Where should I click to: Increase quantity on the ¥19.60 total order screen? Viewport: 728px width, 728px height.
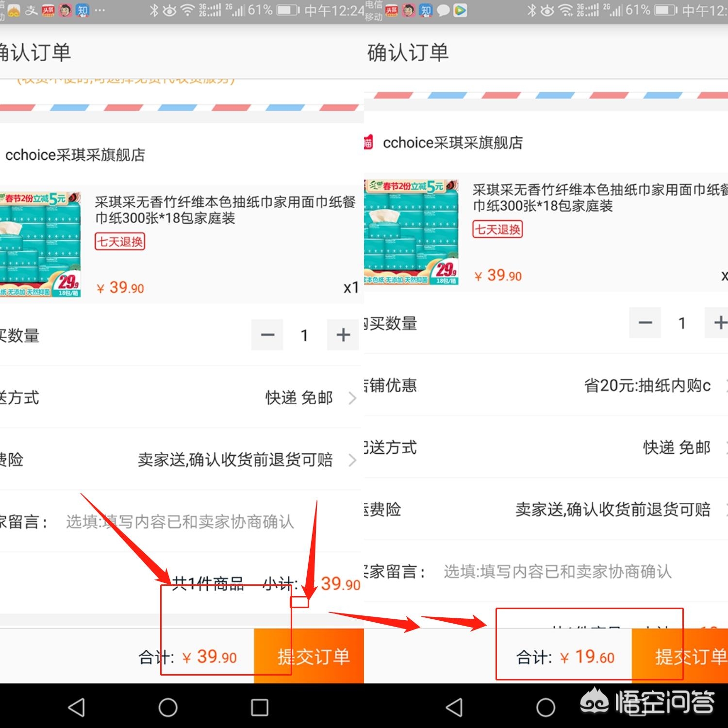[717, 322]
